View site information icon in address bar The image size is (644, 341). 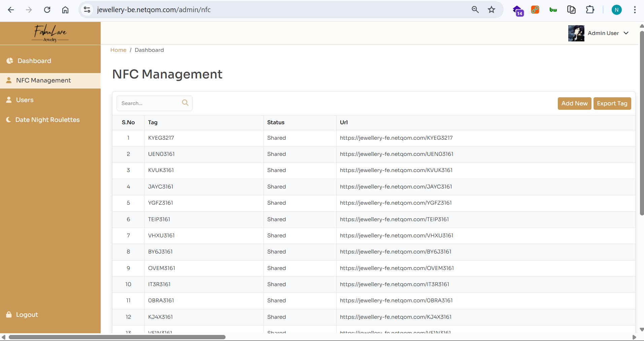point(87,10)
